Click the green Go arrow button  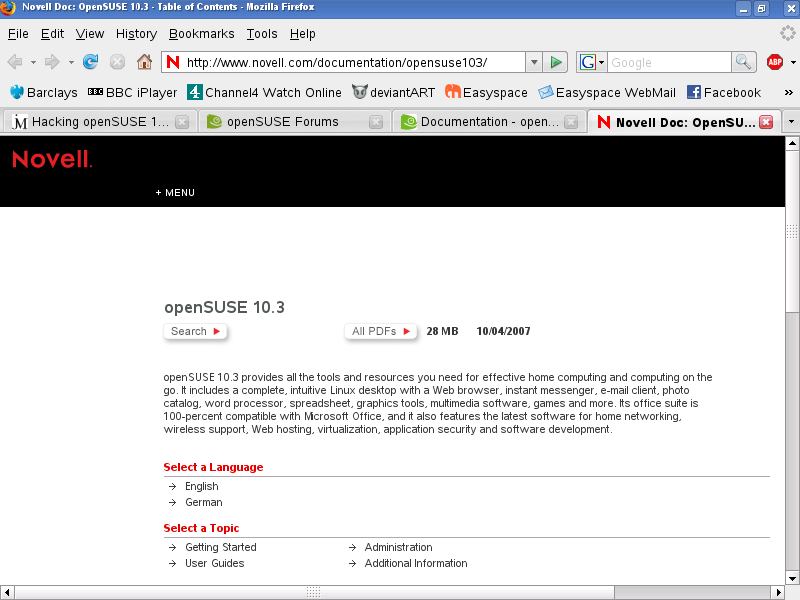(x=556, y=63)
